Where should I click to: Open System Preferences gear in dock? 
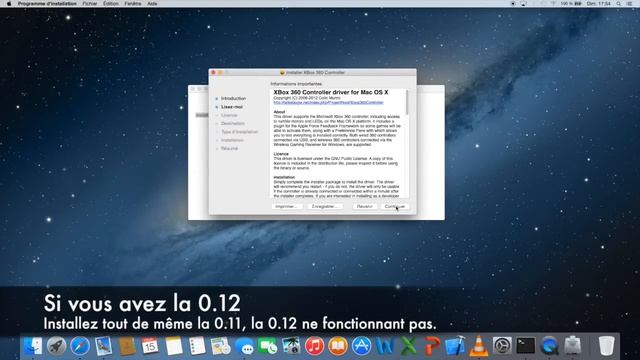click(502, 346)
